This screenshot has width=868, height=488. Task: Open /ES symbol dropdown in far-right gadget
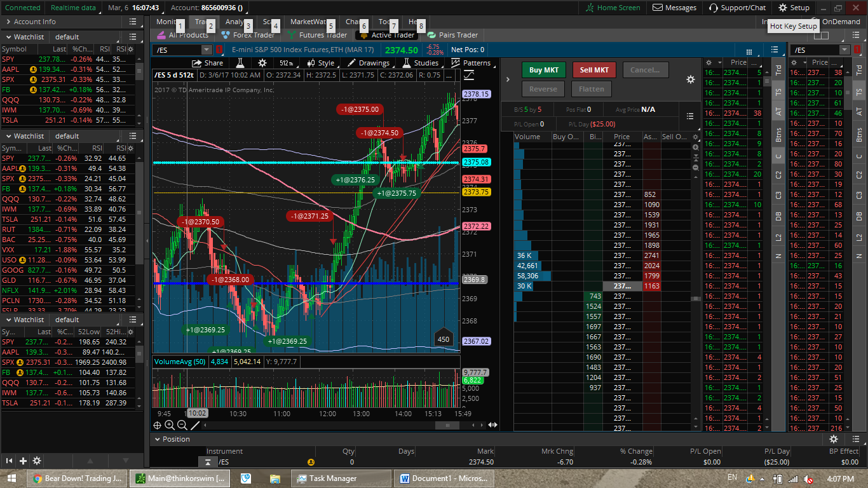(x=844, y=50)
